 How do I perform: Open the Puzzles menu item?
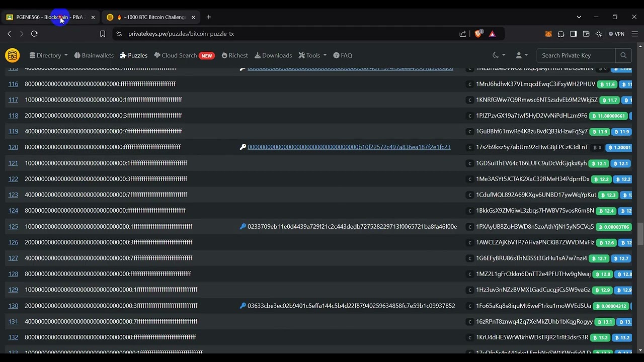tap(134, 55)
